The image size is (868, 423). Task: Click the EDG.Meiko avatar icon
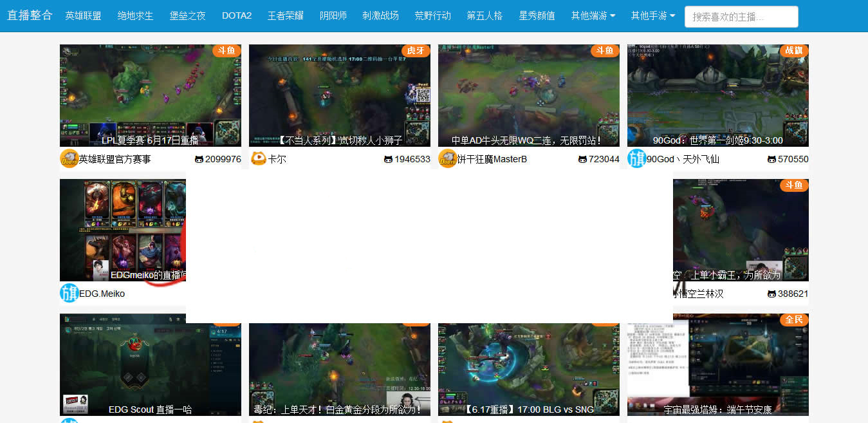[x=69, y=294]
